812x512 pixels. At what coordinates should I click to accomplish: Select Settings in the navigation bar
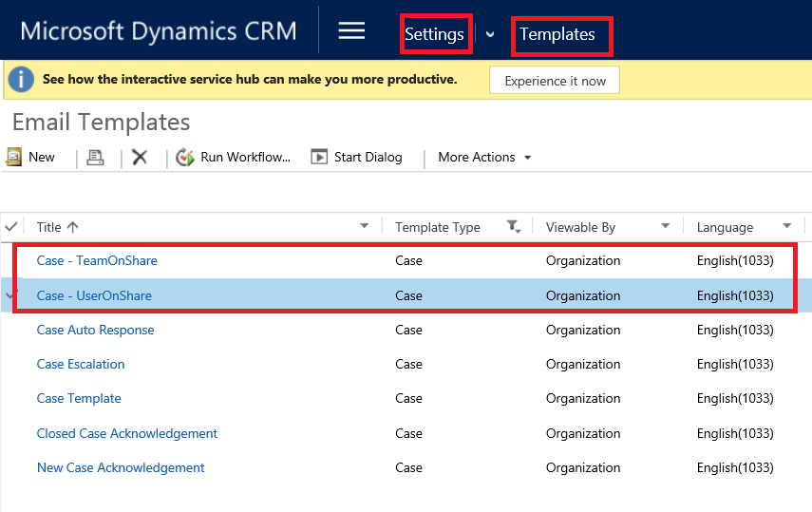coord(434,35)
